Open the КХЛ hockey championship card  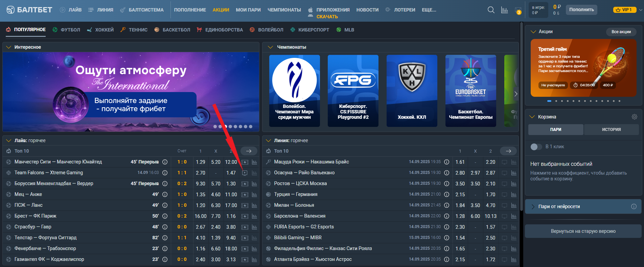412,91
